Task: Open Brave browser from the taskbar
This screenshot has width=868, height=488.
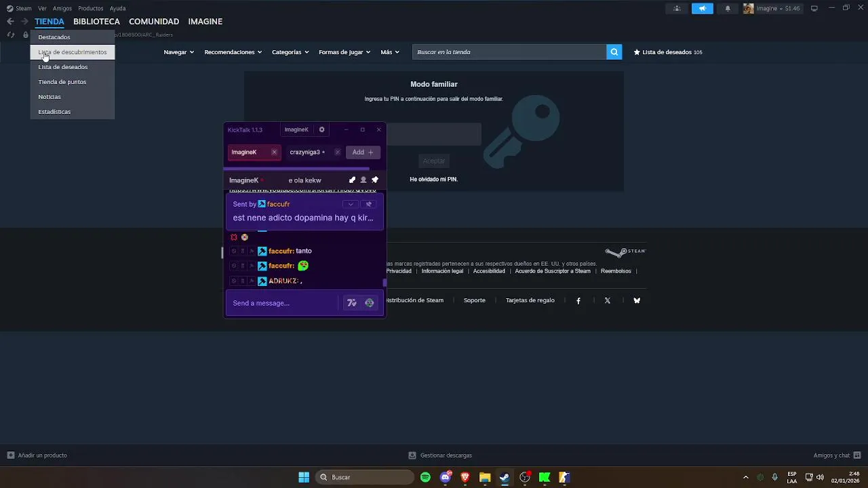Action: point(465,477)
